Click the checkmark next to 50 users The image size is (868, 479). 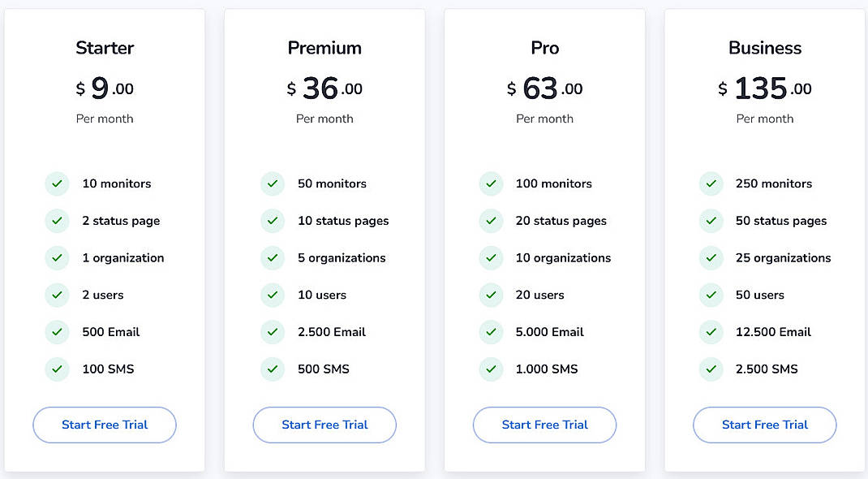pos(711,295)
